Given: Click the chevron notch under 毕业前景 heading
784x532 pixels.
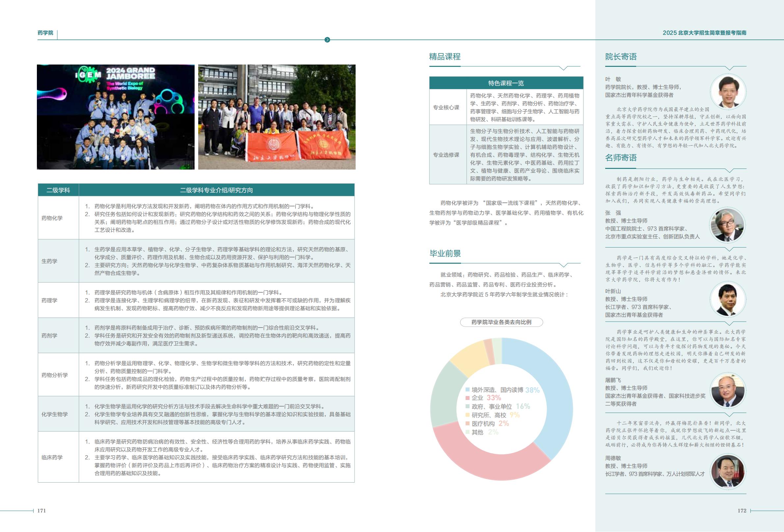Looking at the screenshot, I should (x=563, y=265).
